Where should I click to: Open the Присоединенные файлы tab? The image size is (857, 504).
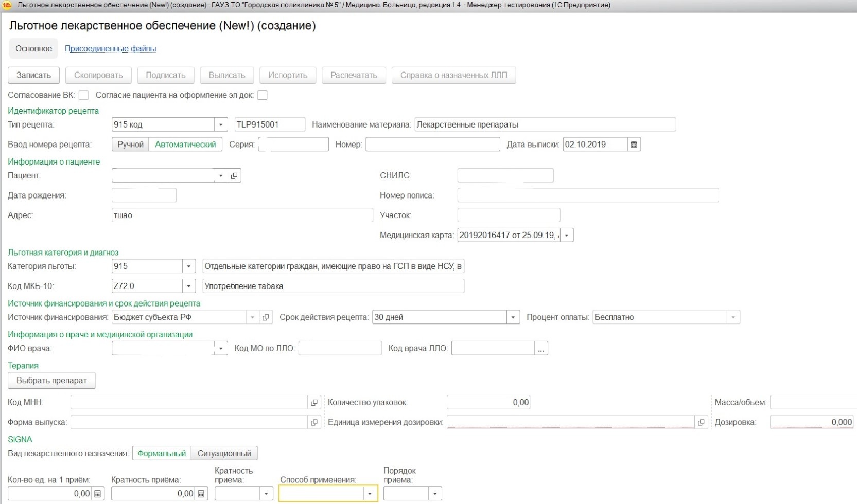[x=110, y=49]
